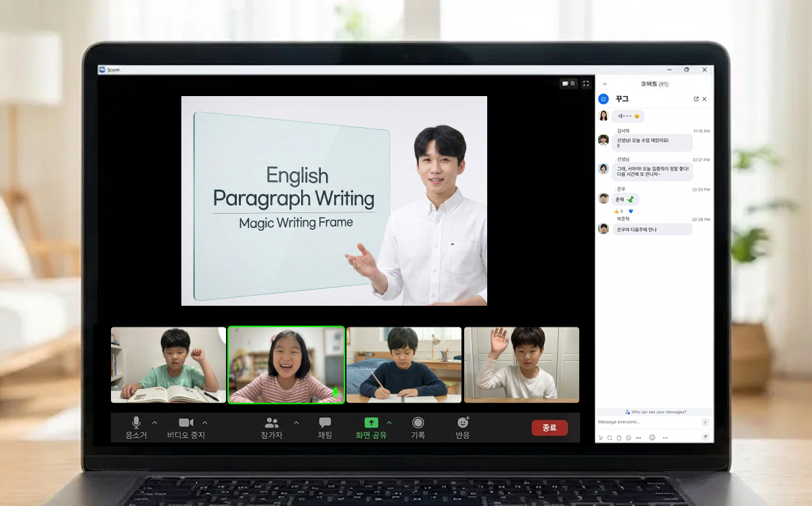The height and width of the screenshot is (506, 812).
Task: Open the 채팅 chat icon
Action: click(325, 428)
